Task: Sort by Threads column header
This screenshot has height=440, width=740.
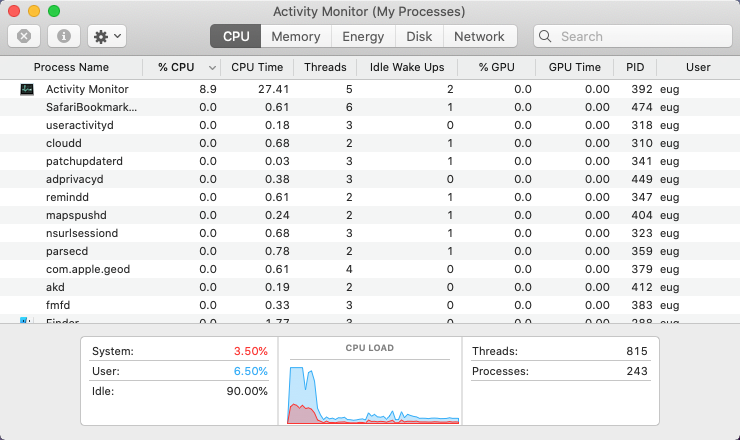Action: [325, 68]
